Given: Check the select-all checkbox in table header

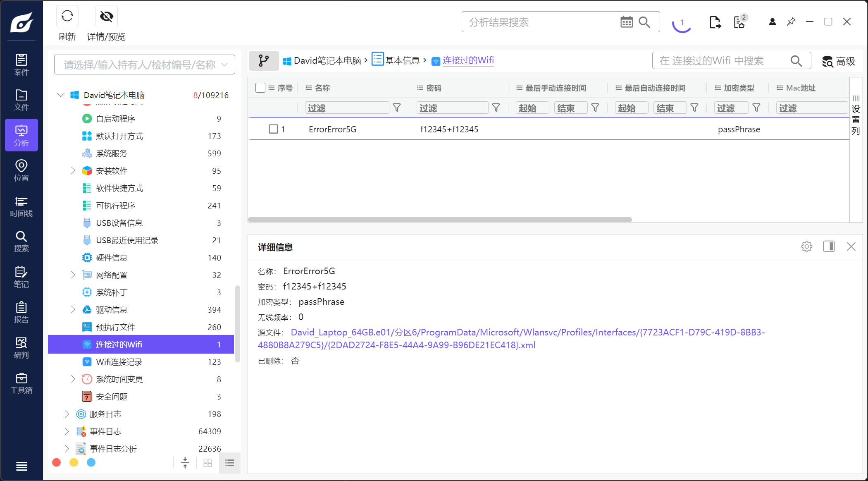Looking at the screenshot, I should pyautogui.click(x=260, y=88).
